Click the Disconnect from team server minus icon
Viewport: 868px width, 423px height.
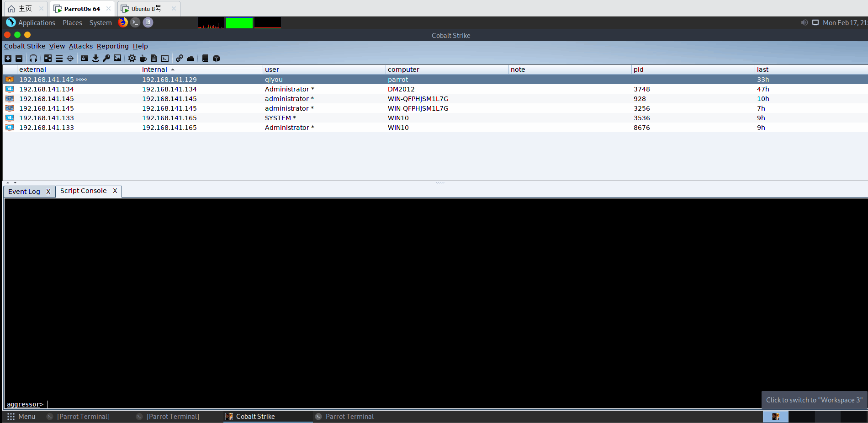click(19, 58)
